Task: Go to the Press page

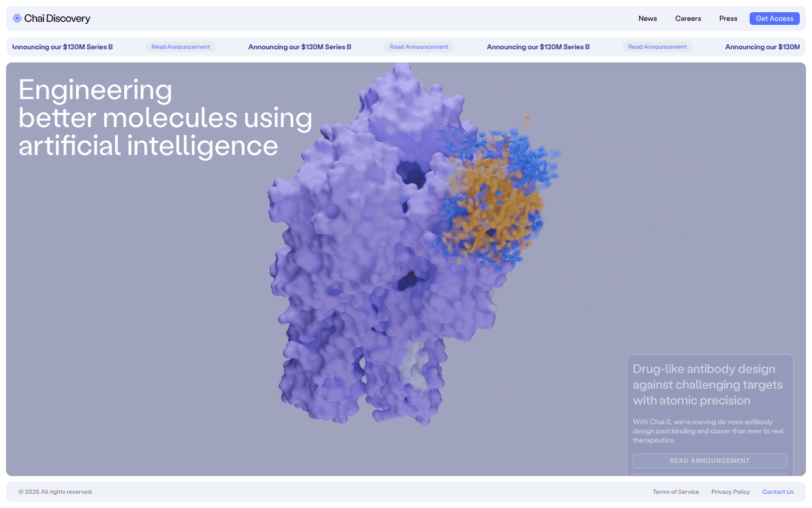Action: tap(728, 19)
